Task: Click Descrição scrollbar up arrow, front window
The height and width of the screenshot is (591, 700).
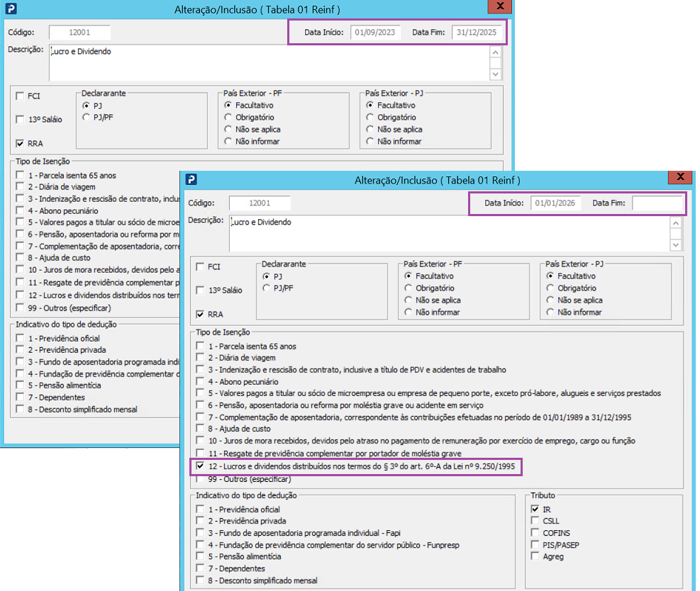Action: tap(675, 223)
